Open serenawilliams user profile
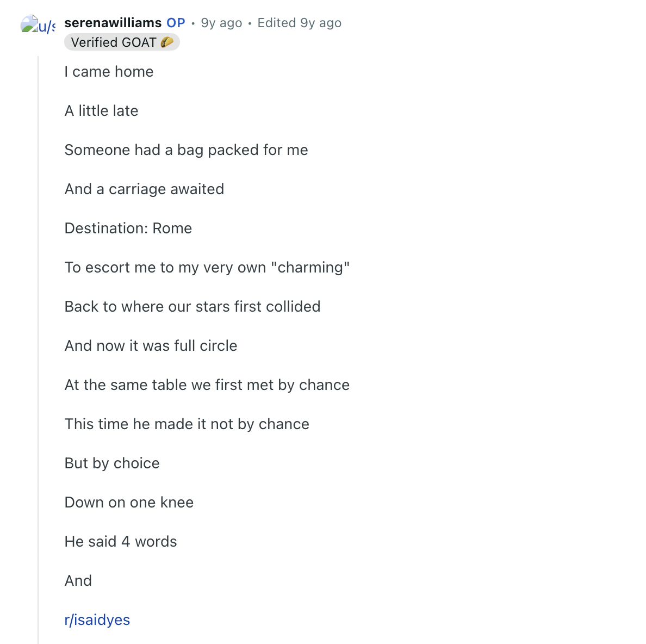The height and width of the screenshot is (644, 646). click(x=113, y=23)
